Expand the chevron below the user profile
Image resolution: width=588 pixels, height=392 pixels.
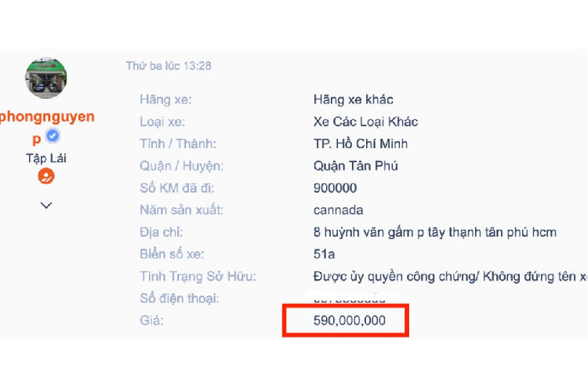[x=46, y=205]
